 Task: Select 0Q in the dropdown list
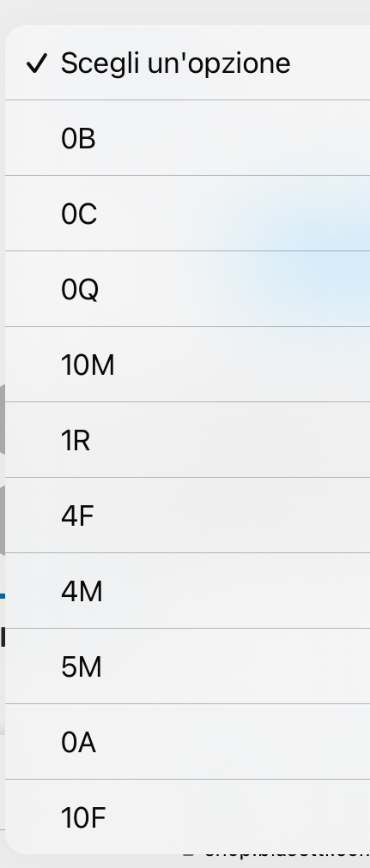188,288
